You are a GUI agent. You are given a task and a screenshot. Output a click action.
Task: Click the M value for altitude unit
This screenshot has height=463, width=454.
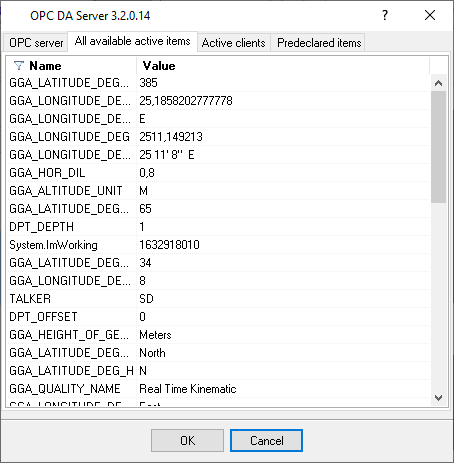tap(144, 191)
